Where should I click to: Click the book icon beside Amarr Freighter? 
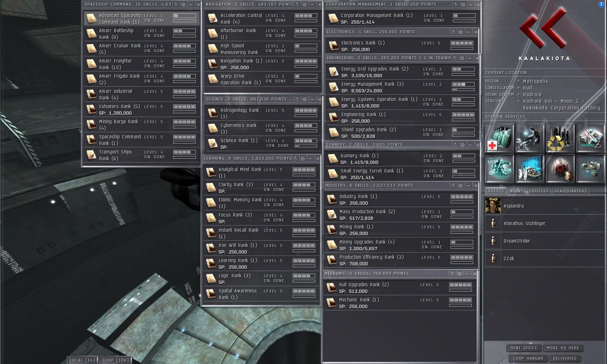[92, 64]
